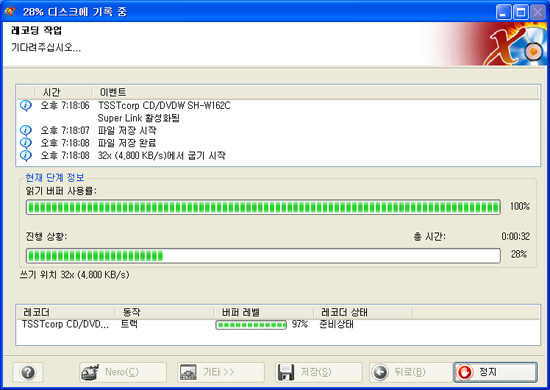Click the total time value 0:00:32
Viewport: 550px width, 390px height.
coord(515,236)
